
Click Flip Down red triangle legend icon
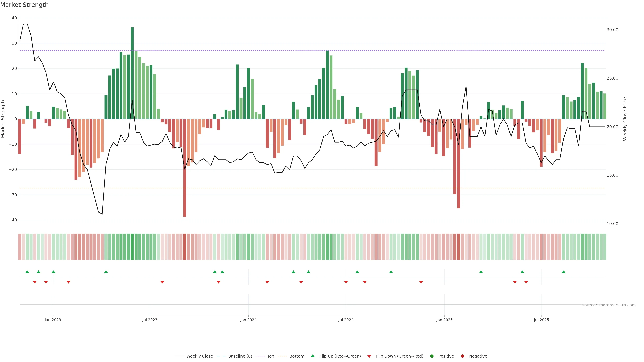369,356
